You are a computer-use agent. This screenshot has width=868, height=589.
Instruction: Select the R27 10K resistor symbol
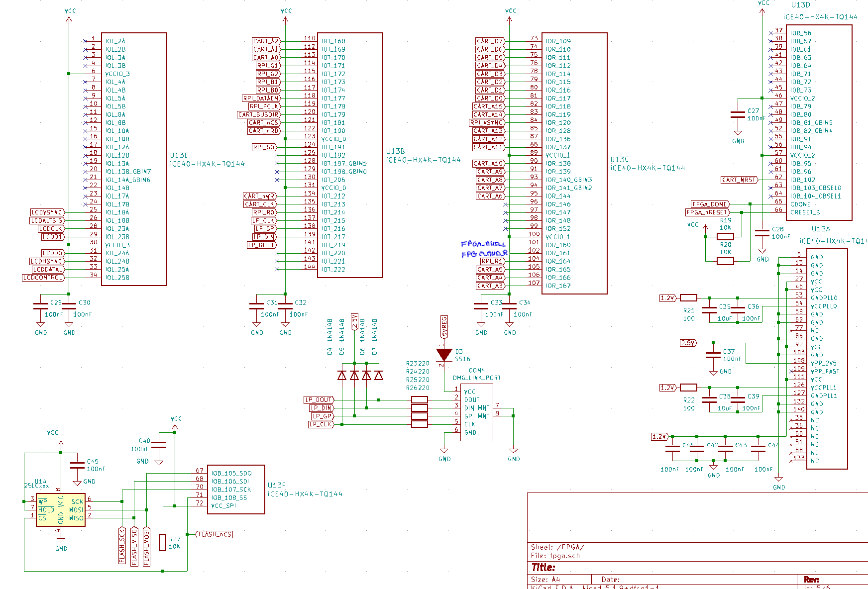pos(162,542)
